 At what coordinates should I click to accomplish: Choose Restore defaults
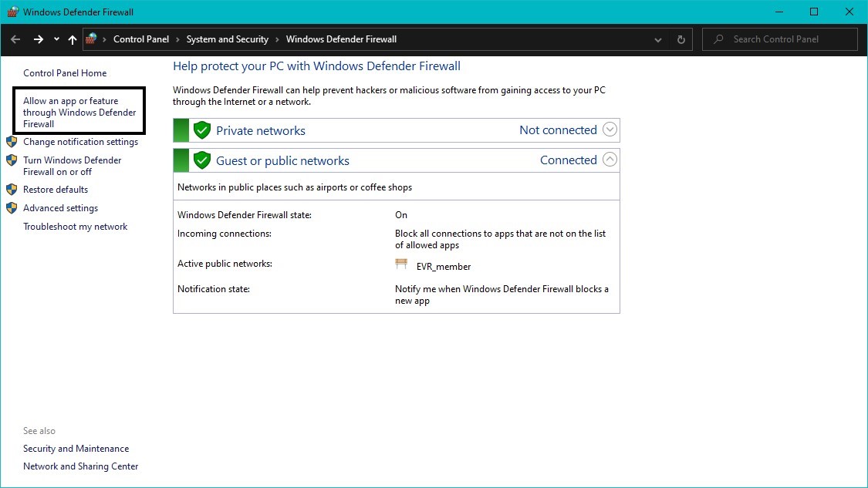point(56,189)
